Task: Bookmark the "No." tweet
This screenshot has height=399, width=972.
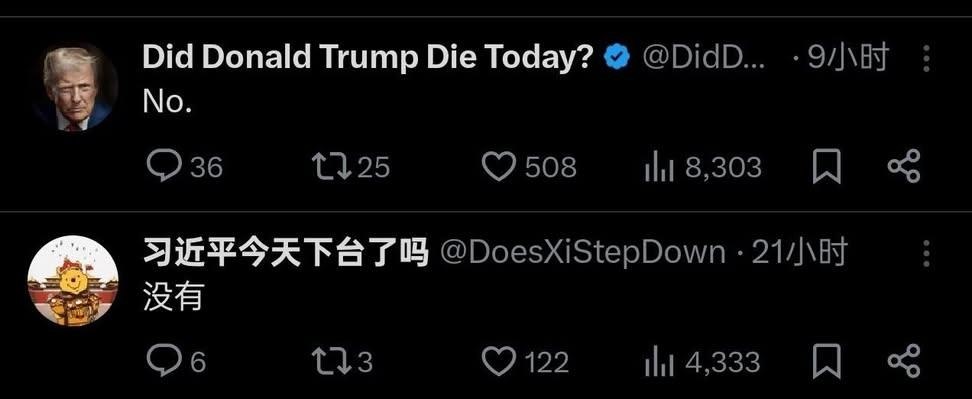Action: [x=826, y=167]
